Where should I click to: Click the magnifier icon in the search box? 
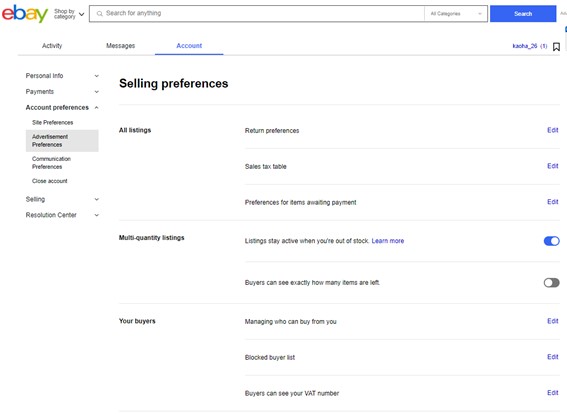[99, 14]
